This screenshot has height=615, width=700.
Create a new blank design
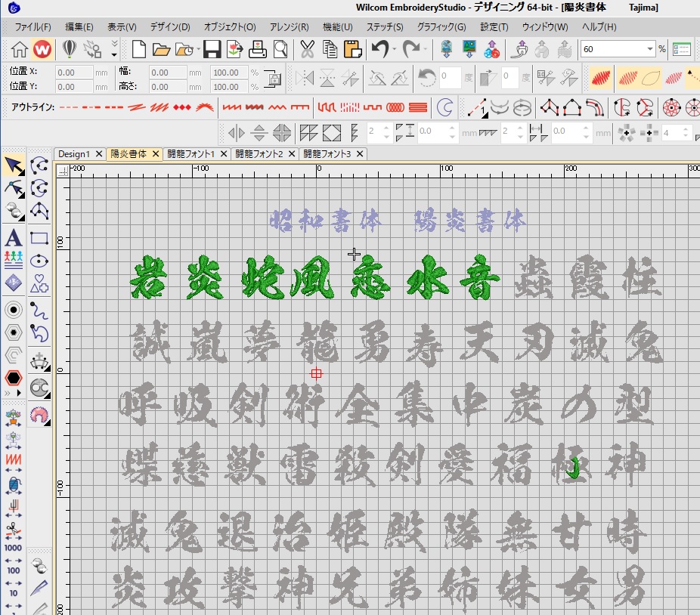tap(139, 49)
